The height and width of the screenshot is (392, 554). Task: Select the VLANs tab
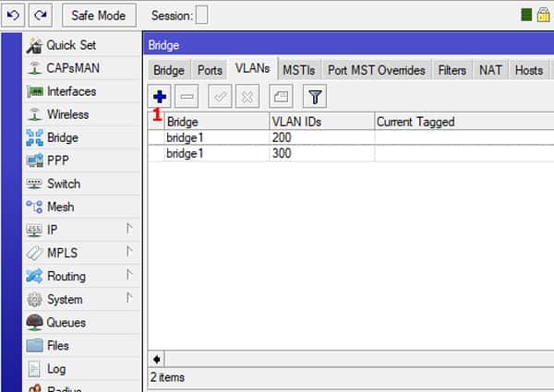[253, 68]
